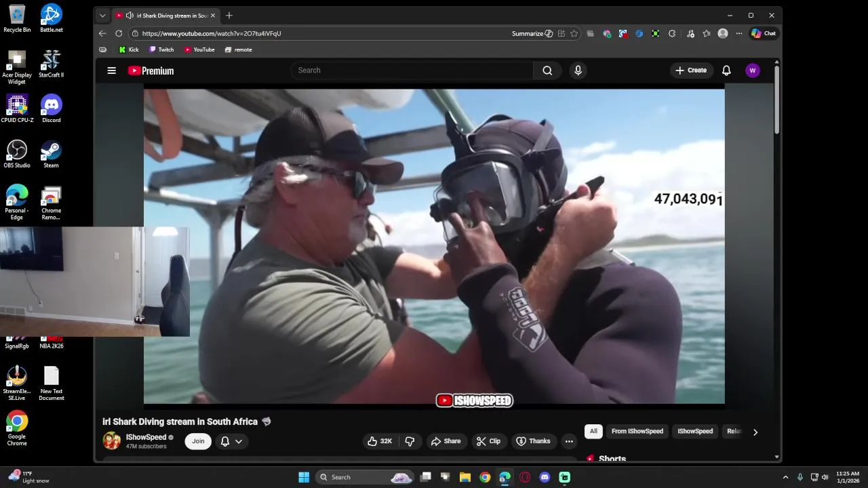Open the tab search dropdown arrow
This screenshot has height=488, width=868.
(x=102, y=15)
